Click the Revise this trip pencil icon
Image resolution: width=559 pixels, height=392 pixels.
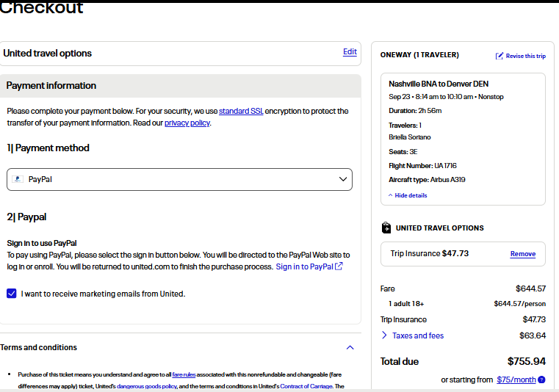pyautogui.click(x=500, y=56)
